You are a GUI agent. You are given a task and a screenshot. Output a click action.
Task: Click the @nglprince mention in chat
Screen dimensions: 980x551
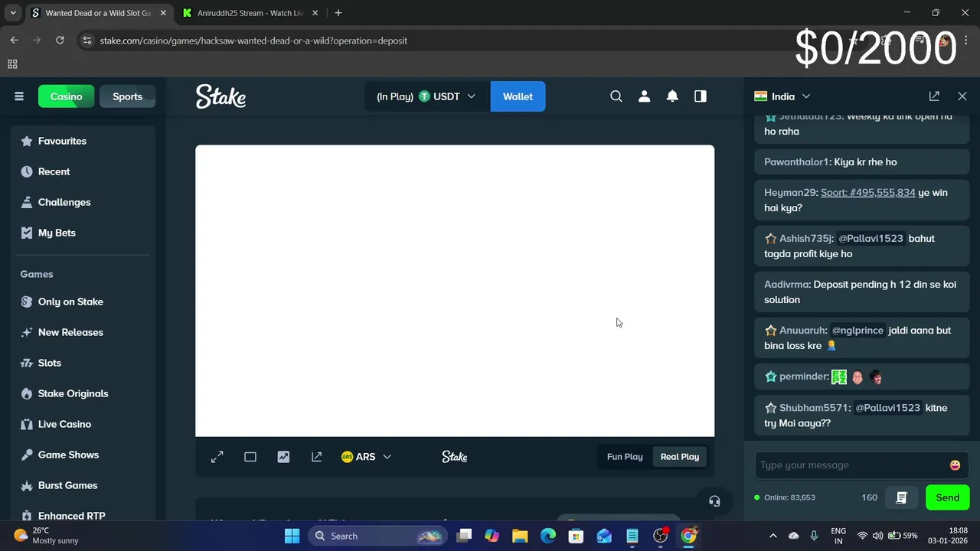857,331
